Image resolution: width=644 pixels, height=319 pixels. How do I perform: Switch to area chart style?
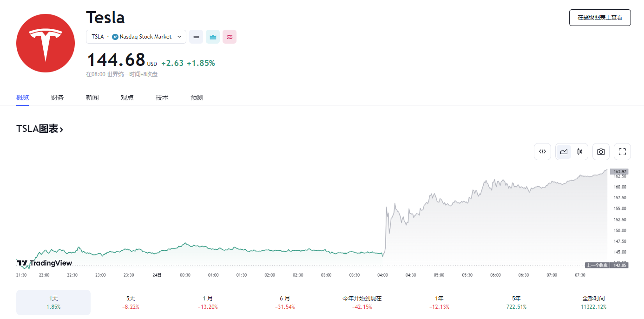[x=564, y=151]
